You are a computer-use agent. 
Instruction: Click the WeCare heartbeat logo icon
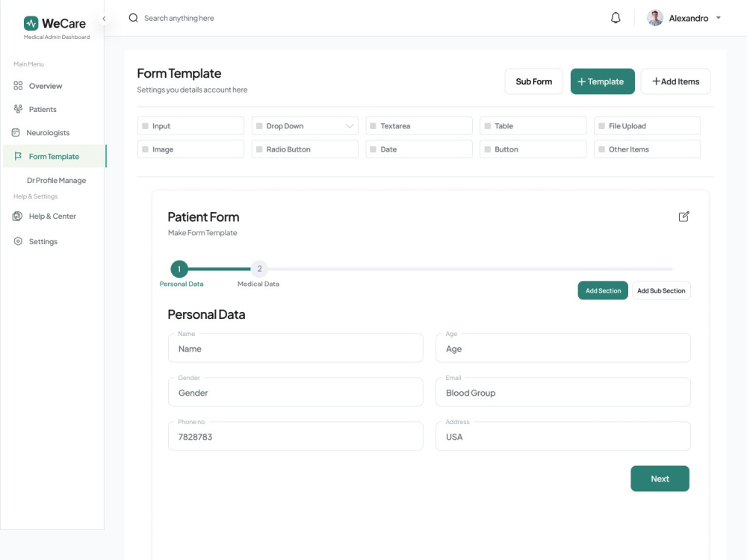pos(31,23)
